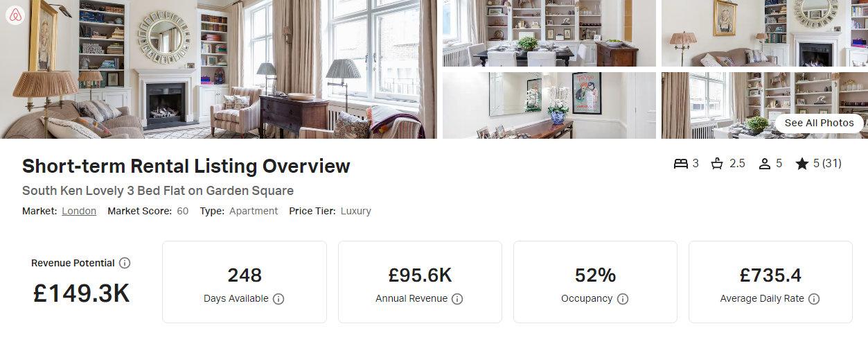Click the Days Available info icon
This screenshot has width=868, height=342.
pyautogui.click(x=278, y=299)
